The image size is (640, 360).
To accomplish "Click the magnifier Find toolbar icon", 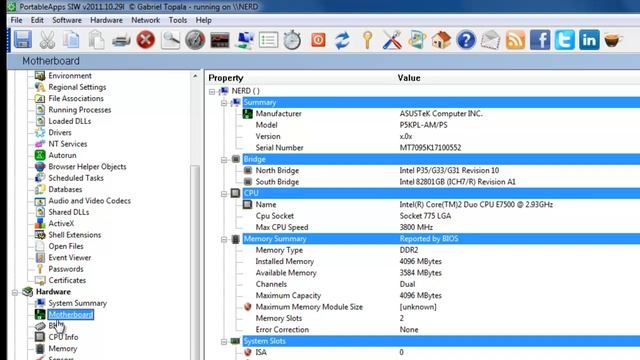I will point(170,40).
